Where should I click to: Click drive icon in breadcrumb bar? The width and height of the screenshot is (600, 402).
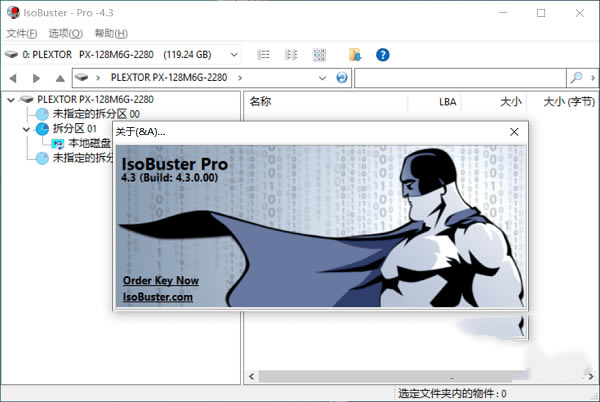82,78
